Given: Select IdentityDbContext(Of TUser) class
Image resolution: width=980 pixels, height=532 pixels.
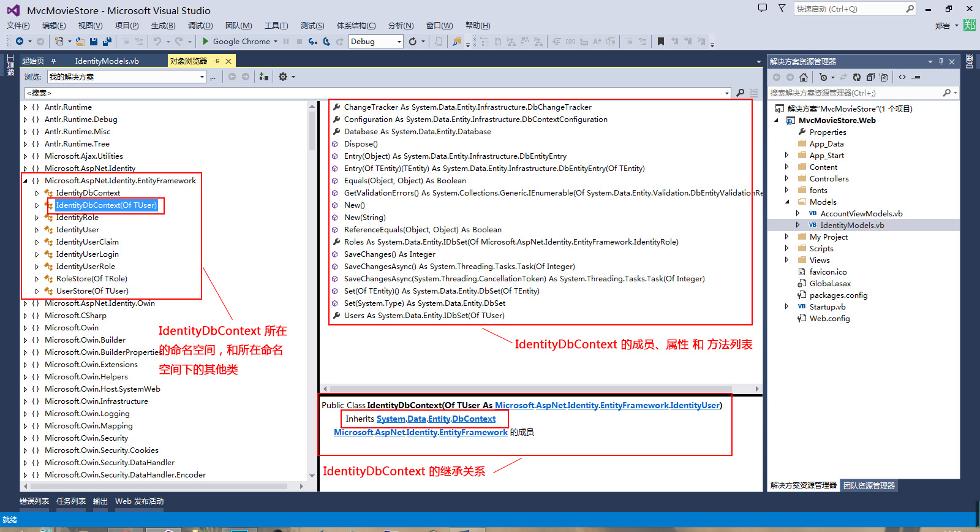Looking at the screenshot, I should click(107, 205).
